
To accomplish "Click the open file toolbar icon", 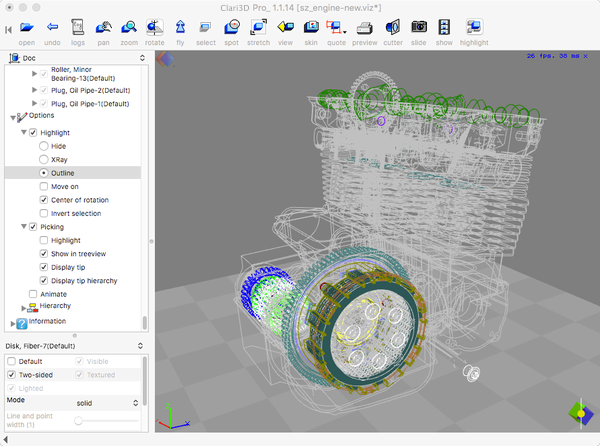I will 26,27.
